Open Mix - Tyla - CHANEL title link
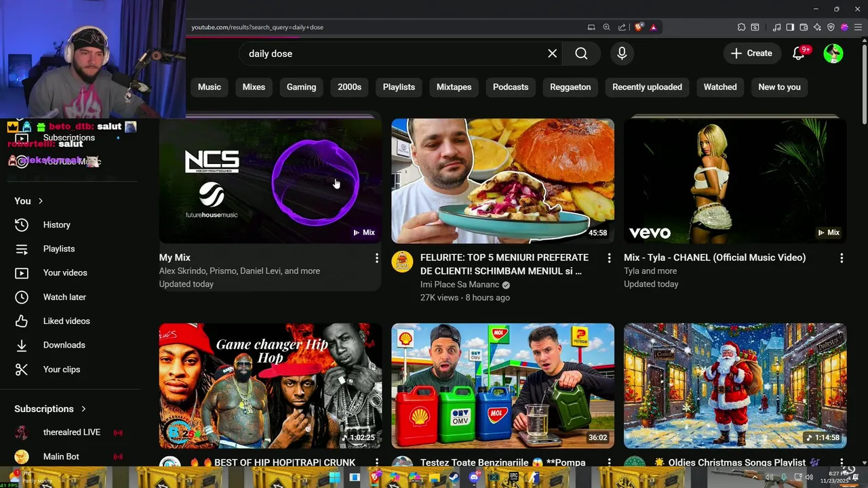The width and height of the screenshot is (868, 488). click(x=715, y=258)
